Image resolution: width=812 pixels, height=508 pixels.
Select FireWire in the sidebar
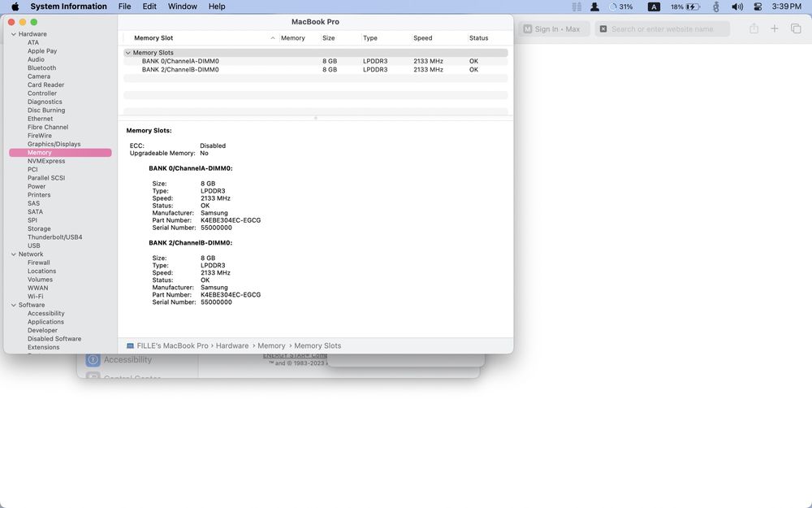39,136
